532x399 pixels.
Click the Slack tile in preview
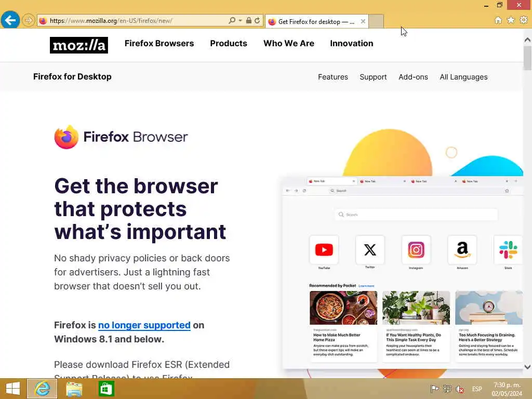(508, 250)
